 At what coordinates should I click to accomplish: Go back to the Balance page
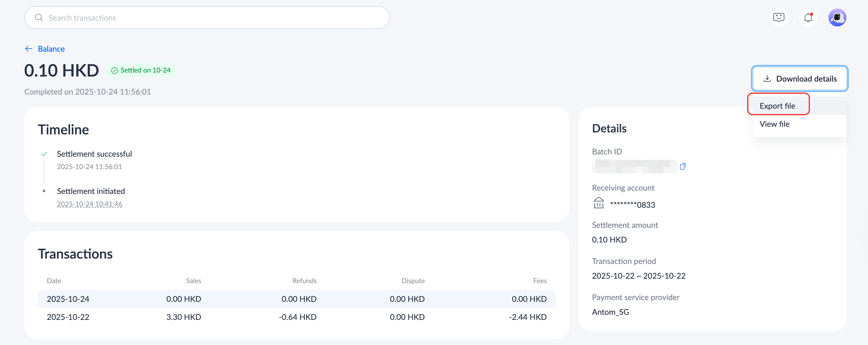click(51, 49)
